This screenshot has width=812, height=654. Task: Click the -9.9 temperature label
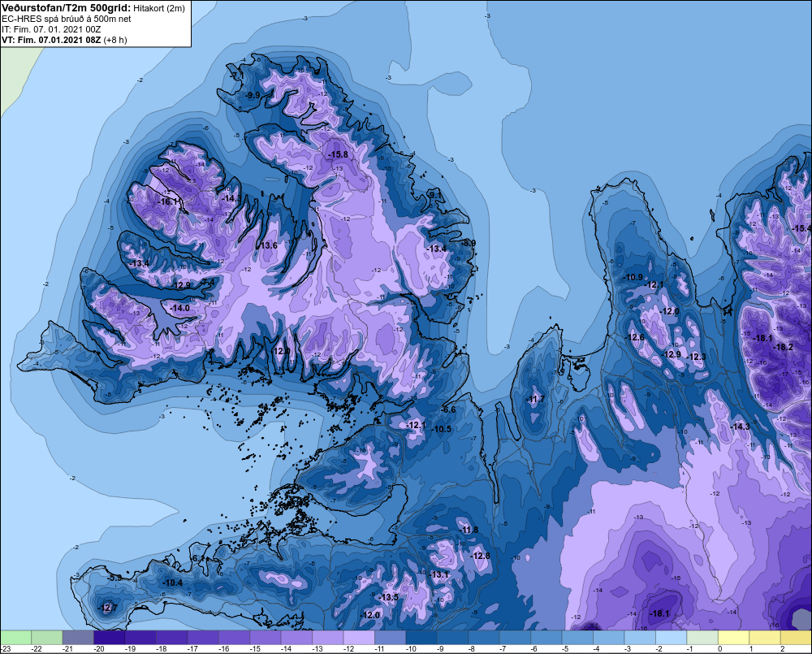tap(253, 95)
